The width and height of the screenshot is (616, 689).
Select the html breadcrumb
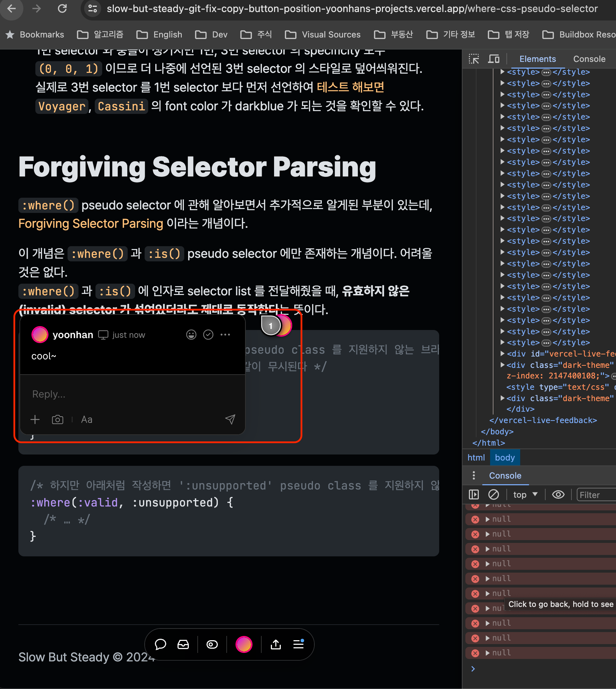(x=476, y=457)
